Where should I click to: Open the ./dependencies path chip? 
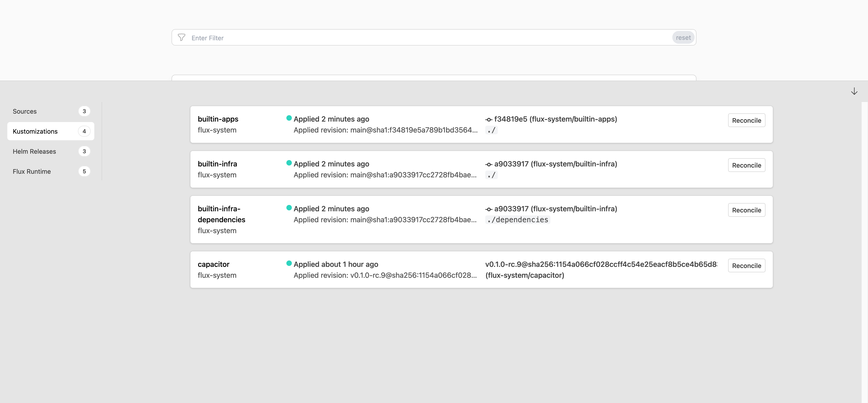(x=518, y=219)
